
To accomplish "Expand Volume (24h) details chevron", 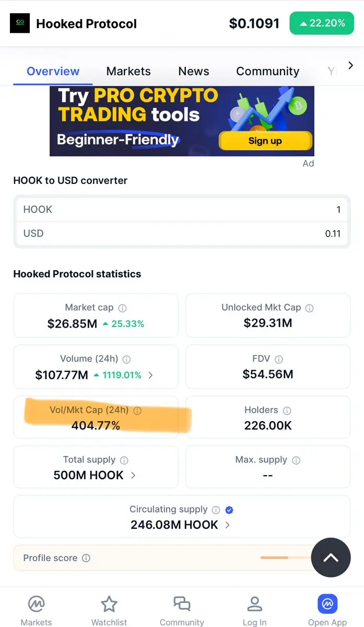I will 150,375.
